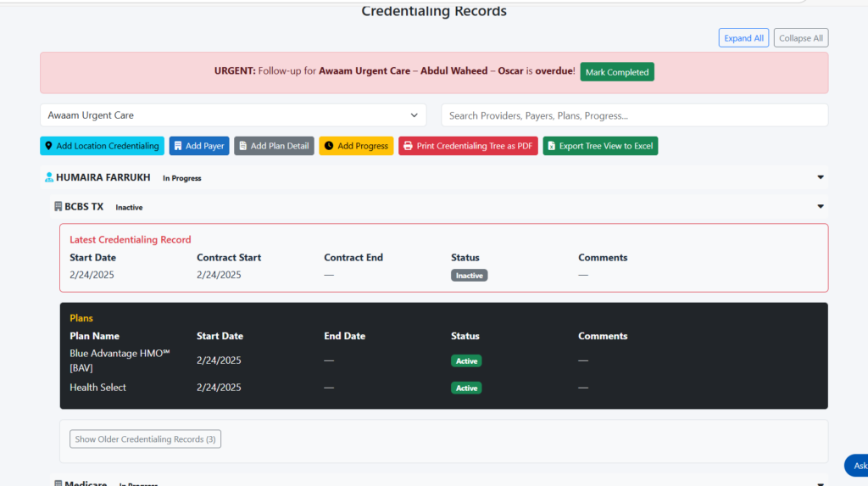Click the printer icon on Print Credentialing Tree
Screen dimensions: 868x486
[408, 146]
